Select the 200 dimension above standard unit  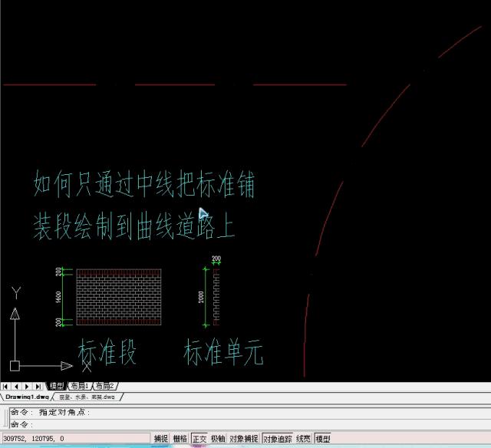(216, 260)
